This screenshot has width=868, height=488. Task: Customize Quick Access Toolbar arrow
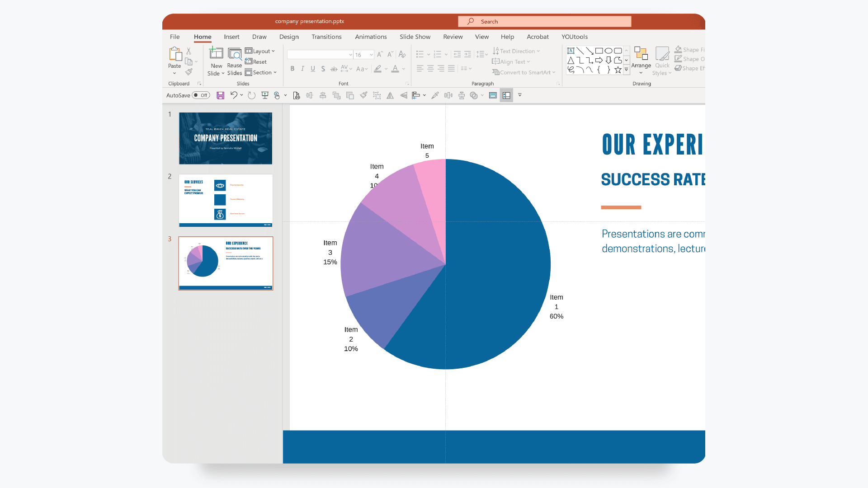click(x=520, y=95)
